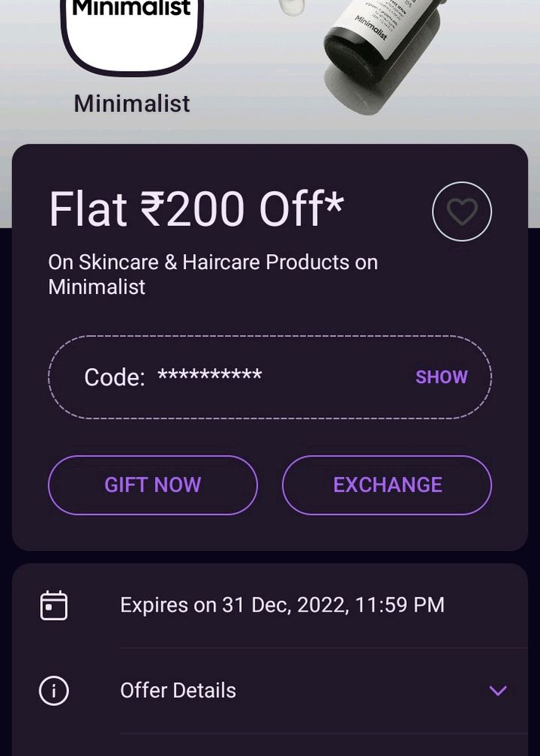This screenshot has width=540, height=756.
Task: Click the info icon beside Offer Details
Action: [x=53, y=690]
